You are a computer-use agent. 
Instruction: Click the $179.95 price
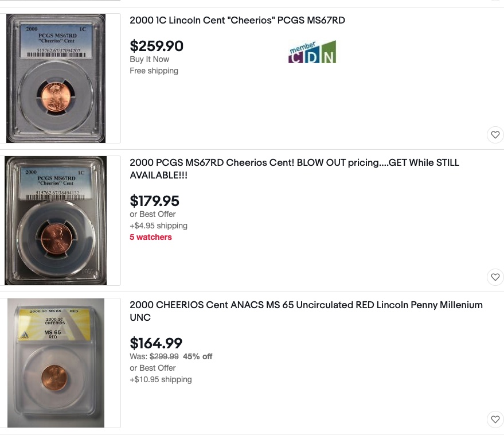[x=154, y=201]
